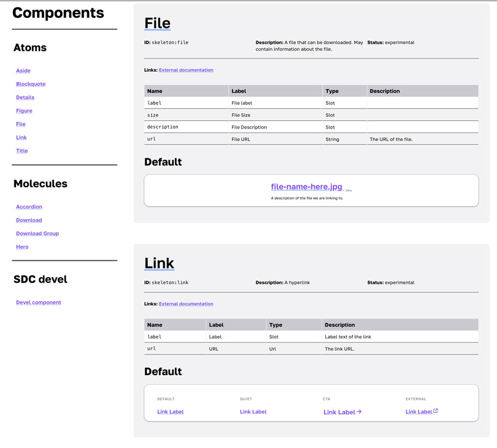Screen dimensions: 497x448
Task: Open External documentation in File section
Action: pyautogui.click(x=186, y=70)
